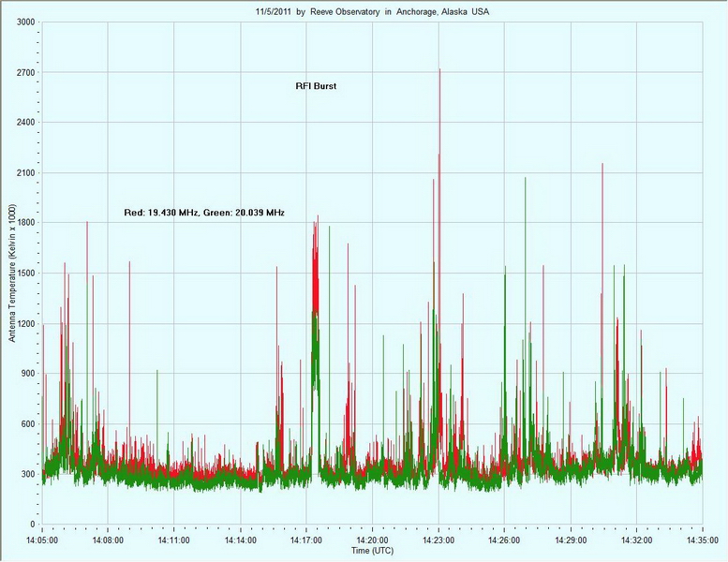The image size is (728, 562).
Task: Click the 14:11:00 time tick label
Action: point(174,540)
